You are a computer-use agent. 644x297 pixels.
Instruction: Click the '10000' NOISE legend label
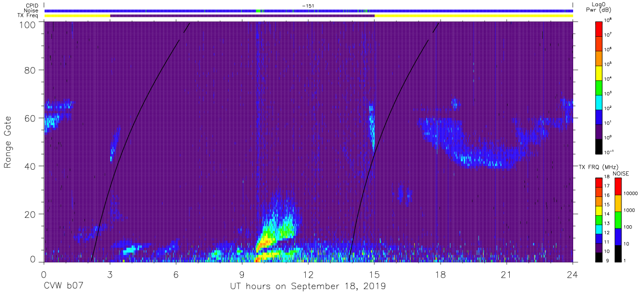(x=631, y=194)
